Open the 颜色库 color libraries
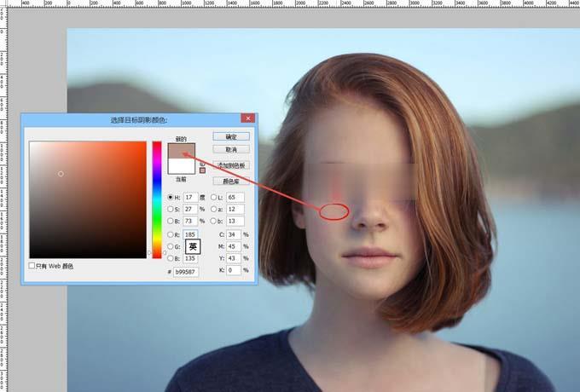The image size is (580, 392). tap(231, 182)
